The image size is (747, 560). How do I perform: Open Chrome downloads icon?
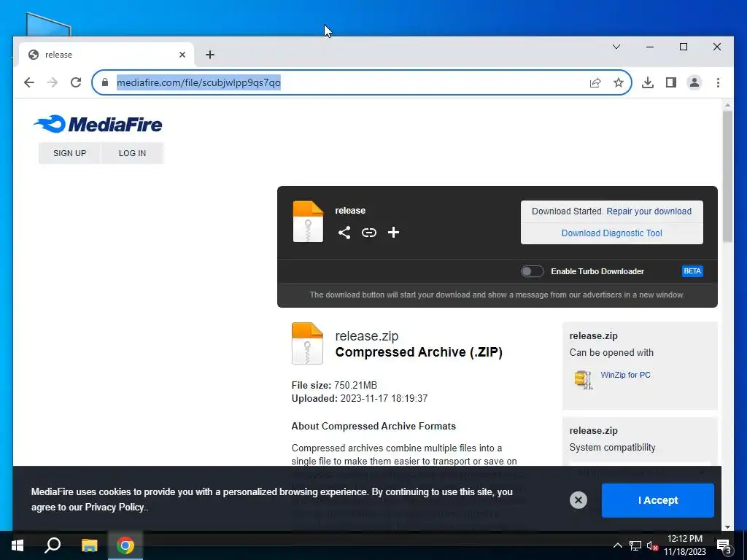648,82
